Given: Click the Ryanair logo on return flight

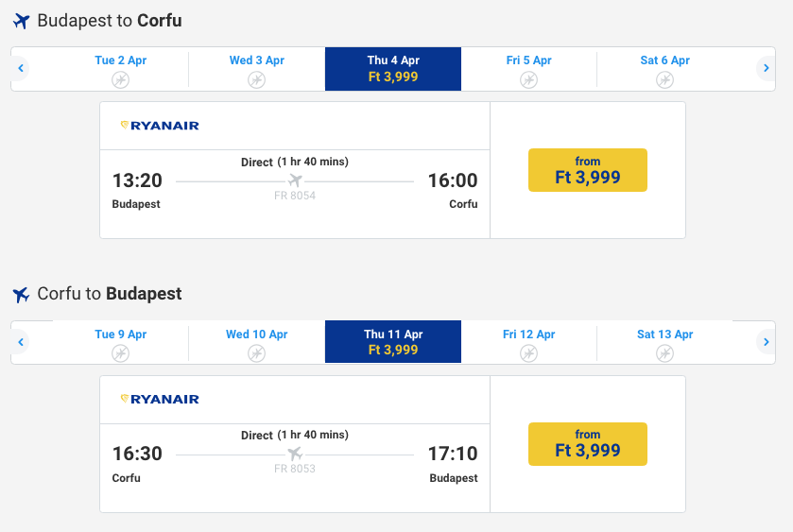Looking at the screenshot, I should [x=160, y=400].
